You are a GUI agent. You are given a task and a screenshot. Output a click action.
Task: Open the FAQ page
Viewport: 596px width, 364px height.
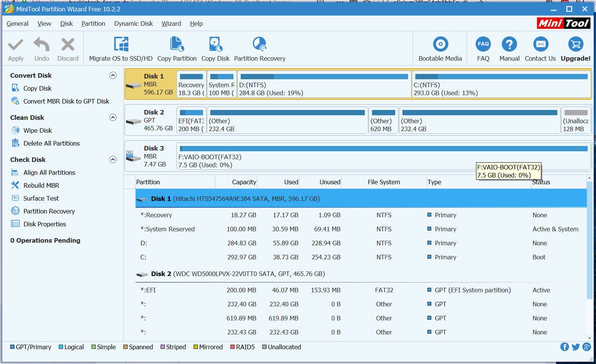coord(483,45)
